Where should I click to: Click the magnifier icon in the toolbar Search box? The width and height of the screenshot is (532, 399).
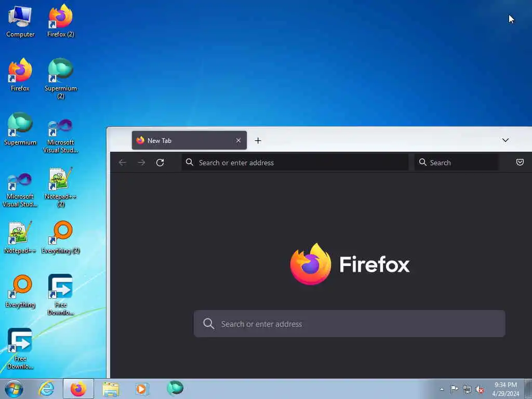[423, 162]
